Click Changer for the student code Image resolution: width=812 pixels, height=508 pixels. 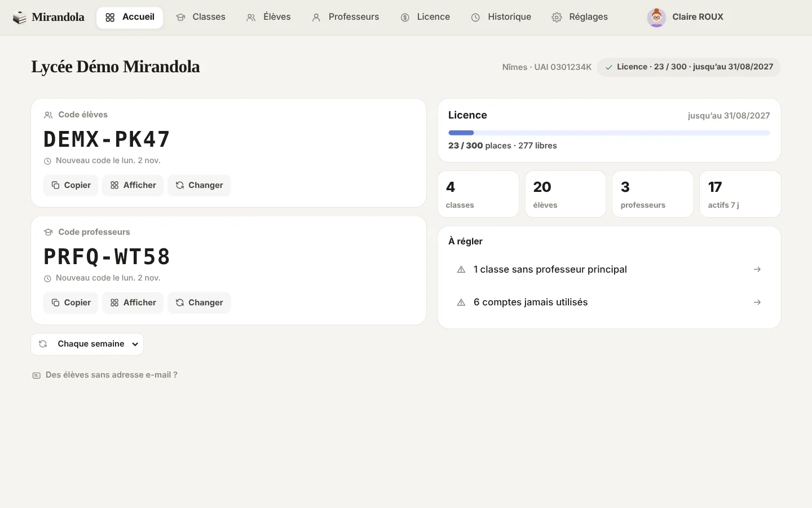click(199, 185)
